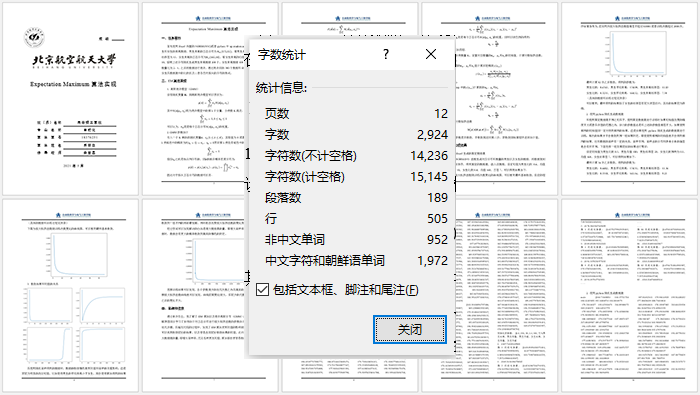The width and height of the screenshot is (700, 395).
Task: Click the help question mark in 字数统计 dialog
Action: coord(386,54)
